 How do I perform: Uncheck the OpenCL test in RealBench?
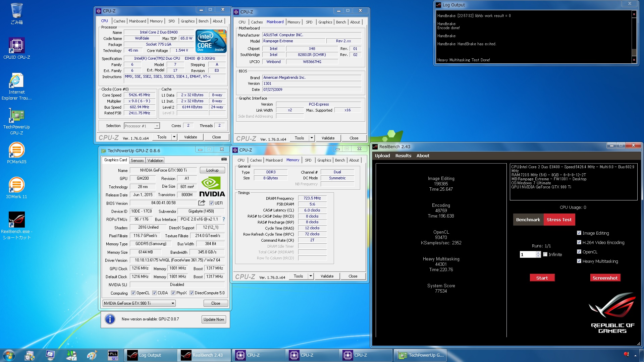pyautogui.click(x=579, y=252)
